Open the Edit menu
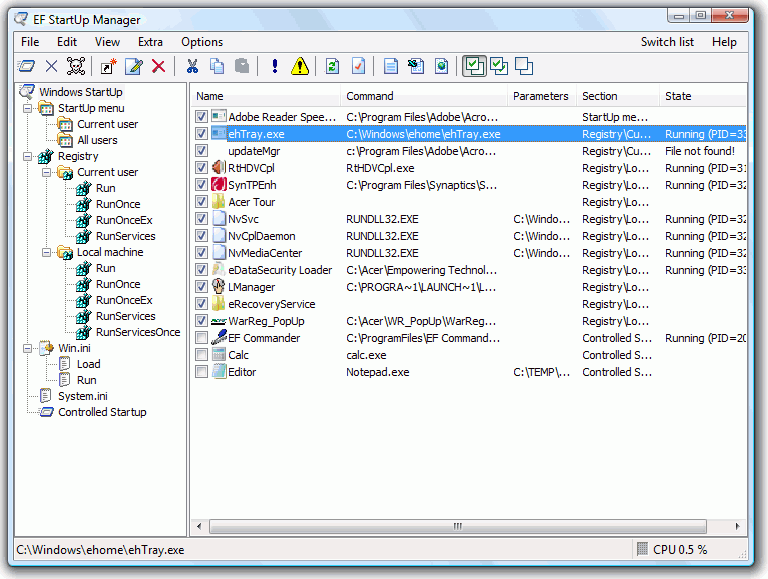This screenshot has width=768, height=579. tap(67, 42)
